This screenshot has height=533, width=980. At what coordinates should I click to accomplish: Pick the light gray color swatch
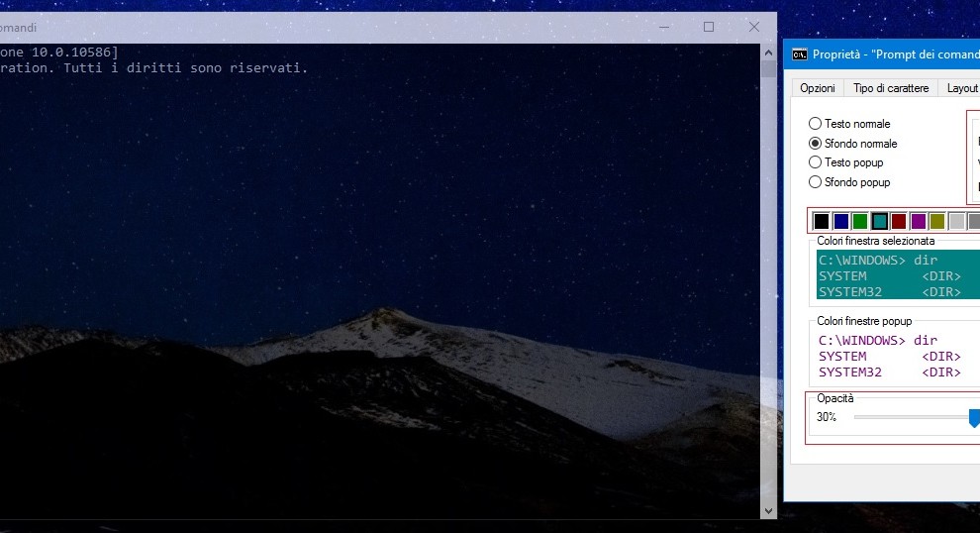click(956, 221)
